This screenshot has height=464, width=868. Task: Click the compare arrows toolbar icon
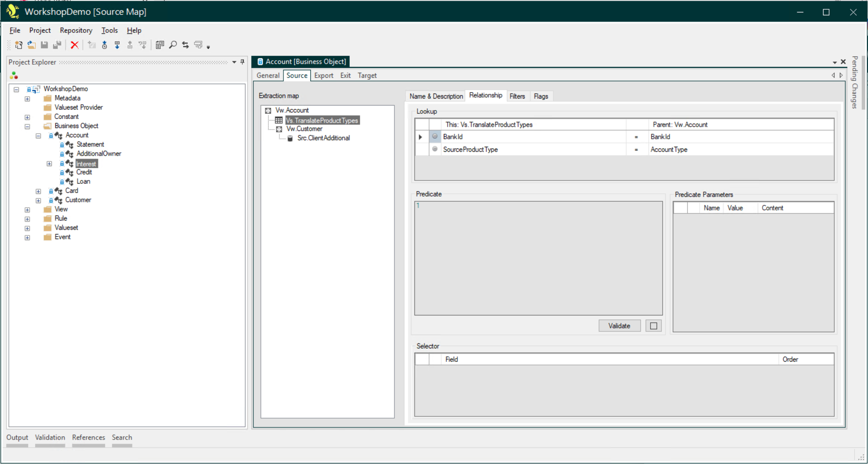[185, 45]
